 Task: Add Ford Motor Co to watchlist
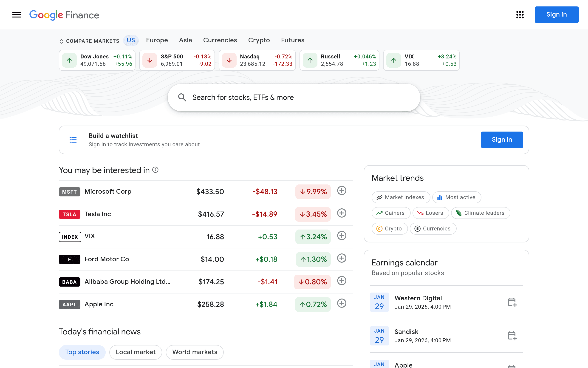coord(342,258)
